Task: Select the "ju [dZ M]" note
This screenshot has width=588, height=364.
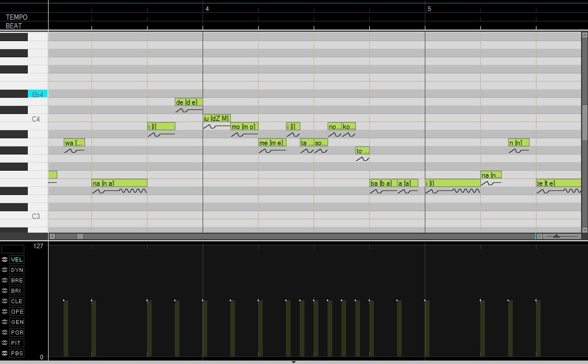Action: click(x=217, y=119)
